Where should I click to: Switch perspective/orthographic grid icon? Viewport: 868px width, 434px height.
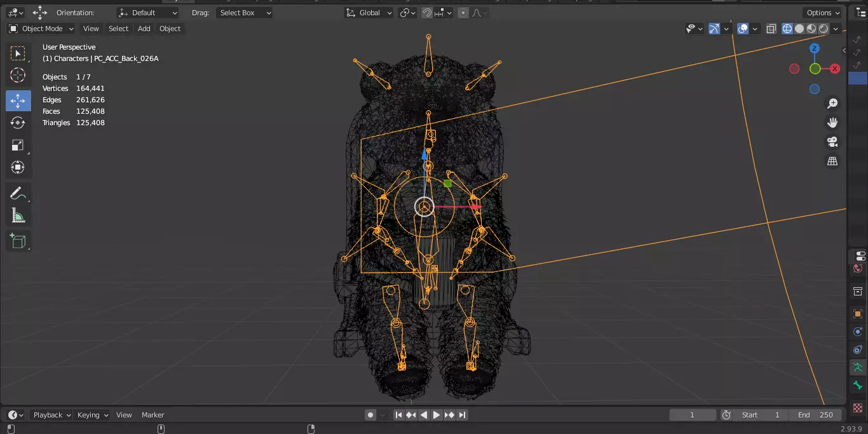click(x=832, y=161)
